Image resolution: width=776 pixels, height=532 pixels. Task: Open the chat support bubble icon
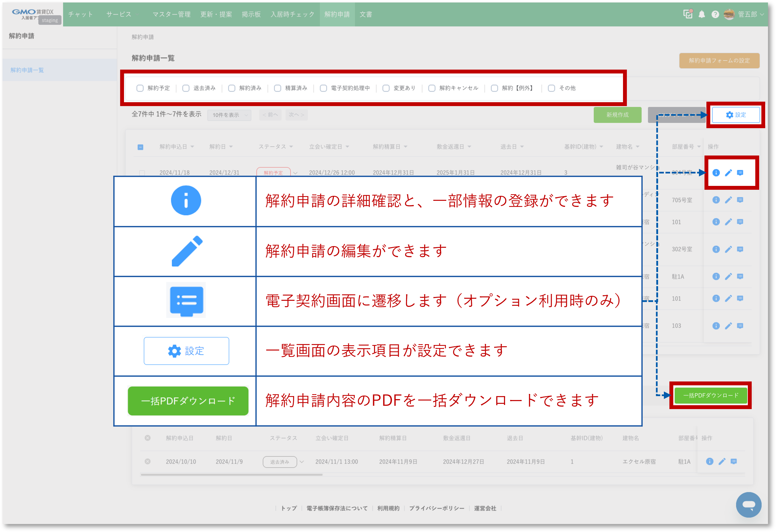click(749, 504)
